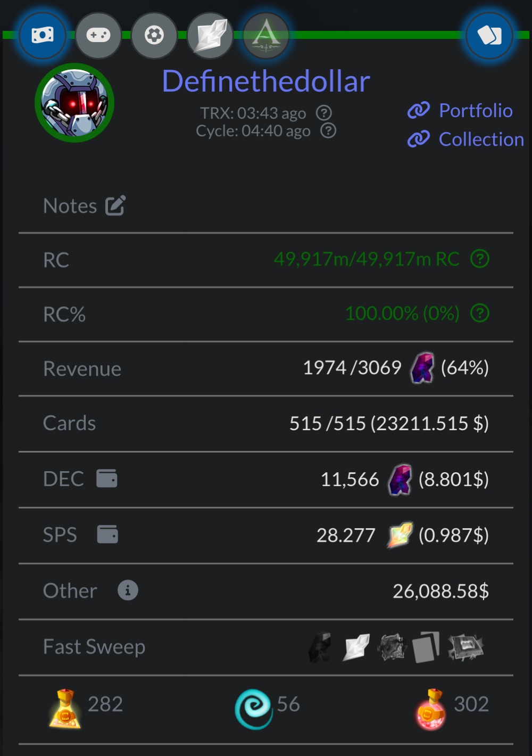Show RC help question mark

click(480, 259)
